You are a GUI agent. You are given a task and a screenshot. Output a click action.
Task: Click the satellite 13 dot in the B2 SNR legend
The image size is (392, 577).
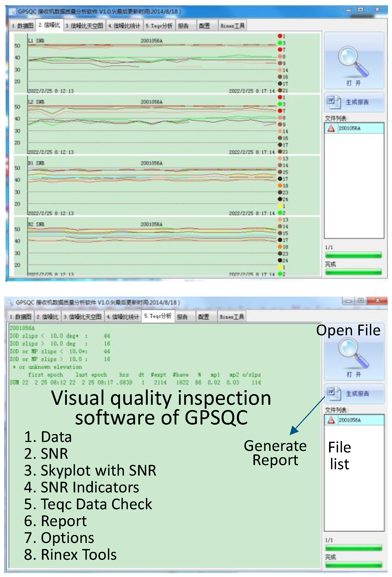[x=280, y=220]
